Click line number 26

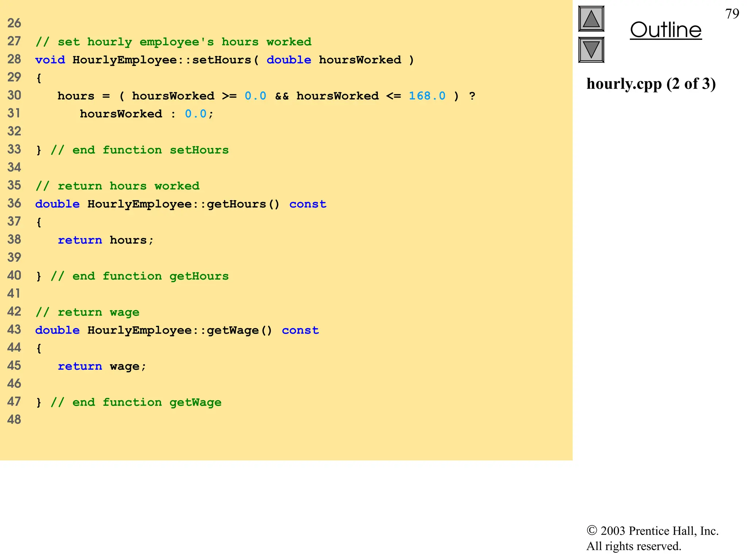pyautogui.click(x=14, y=23)
